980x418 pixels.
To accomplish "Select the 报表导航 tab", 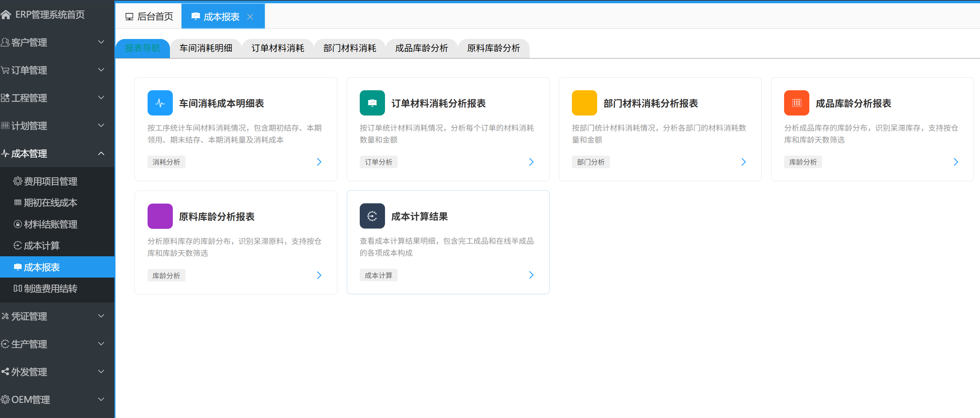I will pos(143,48).
